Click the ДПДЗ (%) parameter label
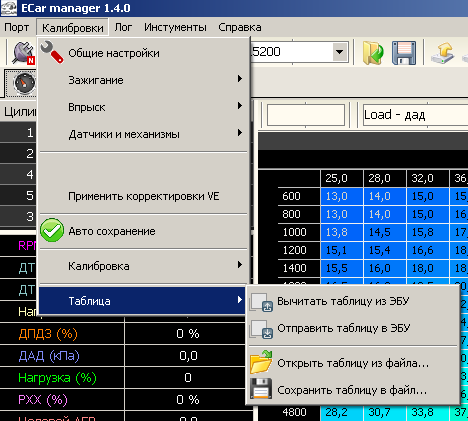The width and height of the screenshot is (468, 421). click(48, 334)
